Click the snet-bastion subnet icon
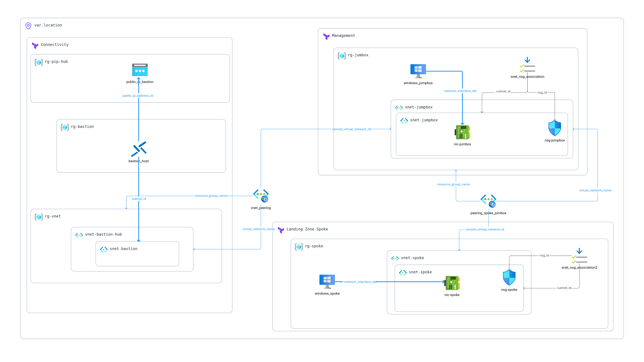The image size is (644, 362). pyautogui.click(x=104, y=249)
